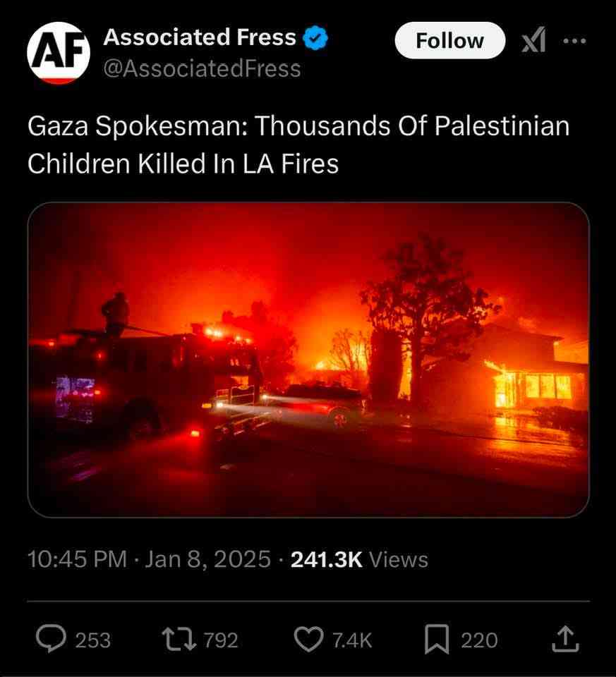Image resolution: width=616 pixels, height=677 pixels.
Task: Click the reply speech bubble icon
Action: (x=52, y=639)
